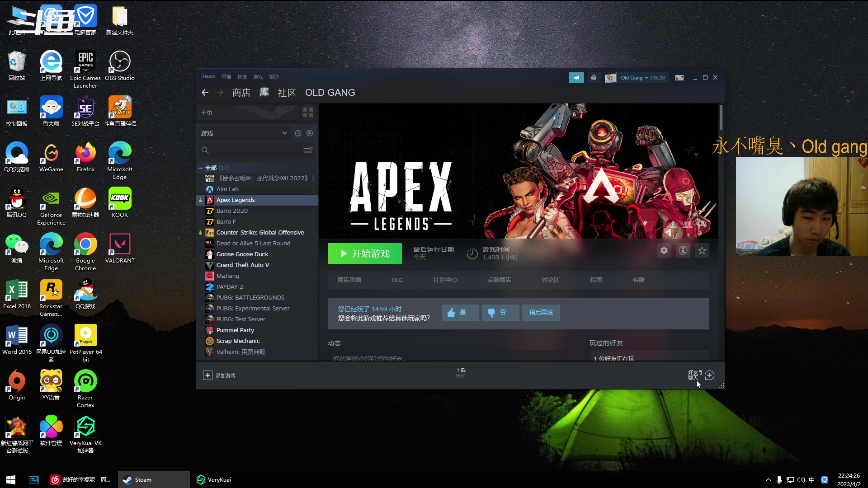This screenshot has width=868, height=488.
Task: Open the 下载 downloads manager
Action: [x=461, y=373]
